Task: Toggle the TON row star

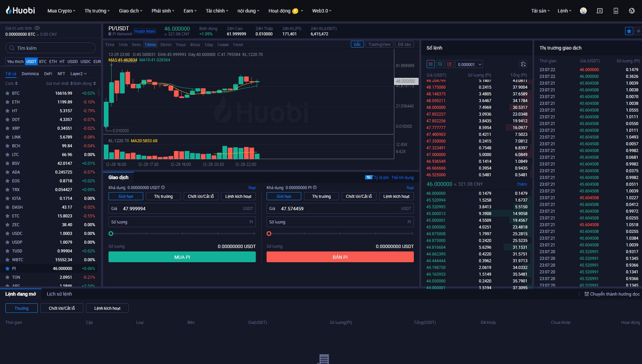Action: 7,277
